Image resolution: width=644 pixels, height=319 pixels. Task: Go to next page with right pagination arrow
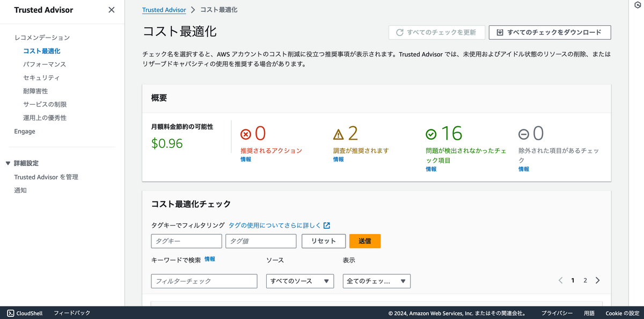click(x=598, y=280)
